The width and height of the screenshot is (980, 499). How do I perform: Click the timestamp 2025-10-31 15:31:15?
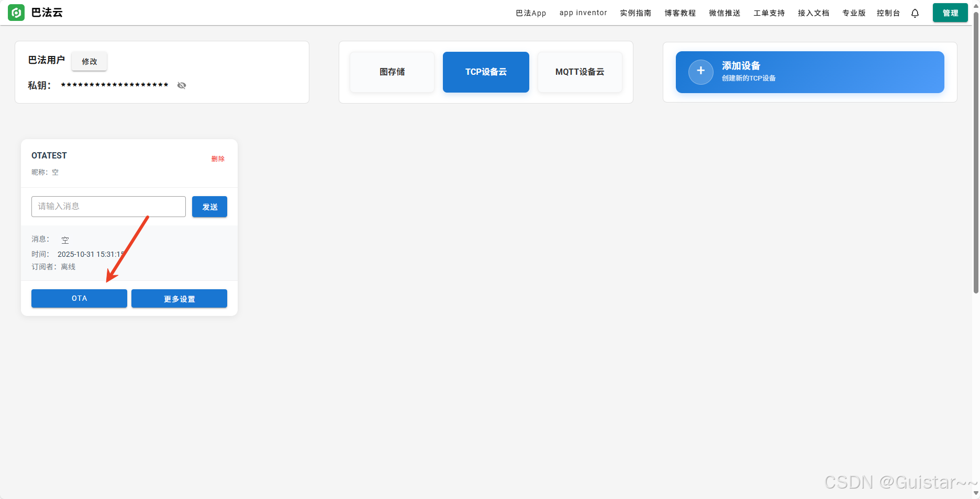(x=91, y=254)
